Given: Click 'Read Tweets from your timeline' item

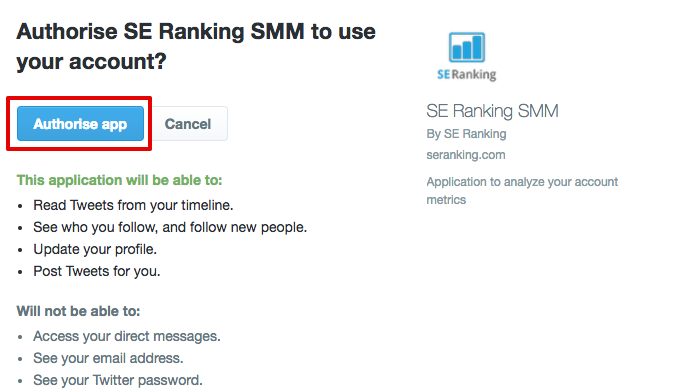Looking at the screenshot, I should click(x=133, y=205).
